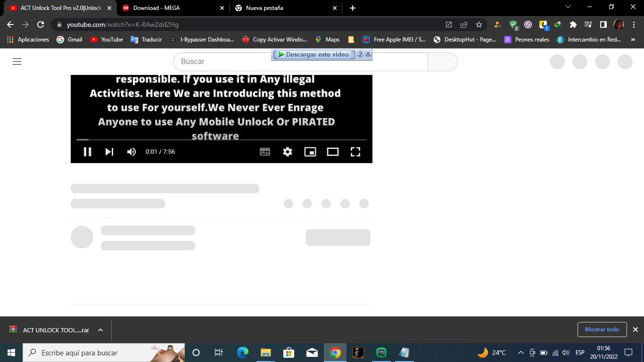Open YouTube hamburger menu
The image size is (644, 362).
point(17,62)
